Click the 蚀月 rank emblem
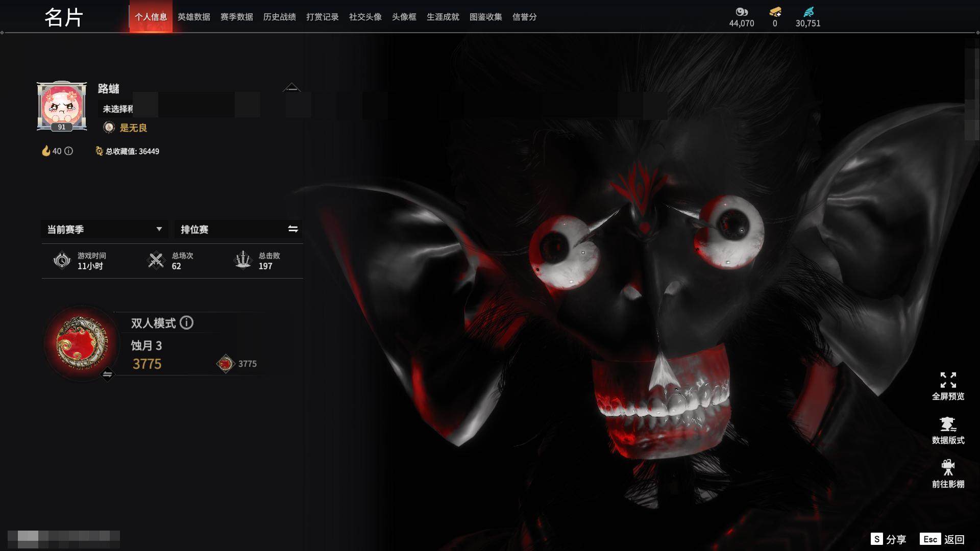This screenshot has width=980, height=551. tap(82, 342)
